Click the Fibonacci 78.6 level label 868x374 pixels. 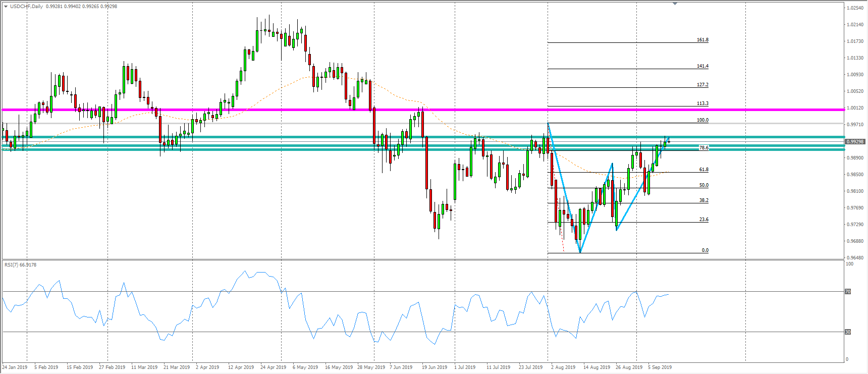pos(703,148)
